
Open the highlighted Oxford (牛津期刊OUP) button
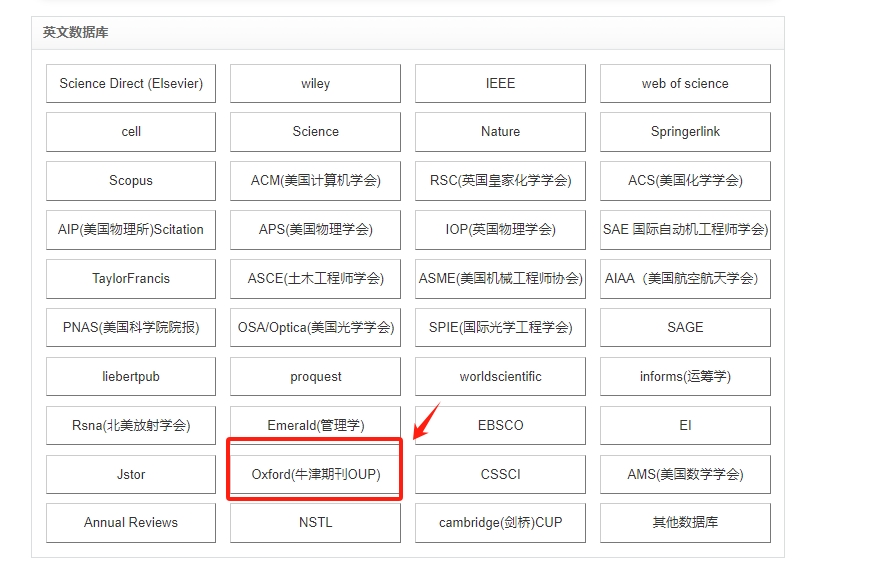click(315, 474)
